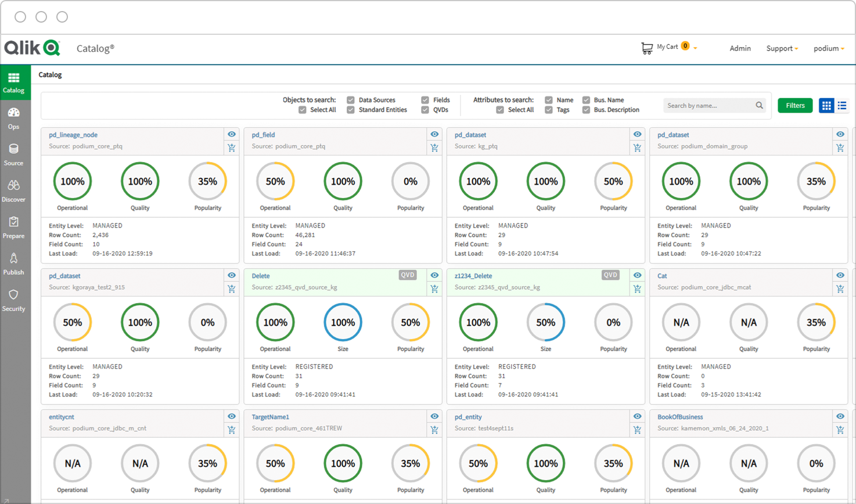
Task: Click pd_field 50% Operational gauge
Action: click(275, 182)
